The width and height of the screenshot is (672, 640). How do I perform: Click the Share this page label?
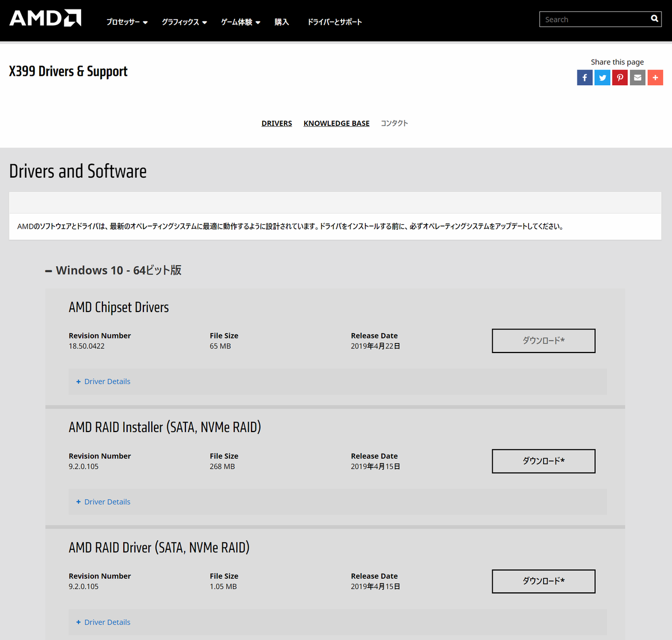617,62
